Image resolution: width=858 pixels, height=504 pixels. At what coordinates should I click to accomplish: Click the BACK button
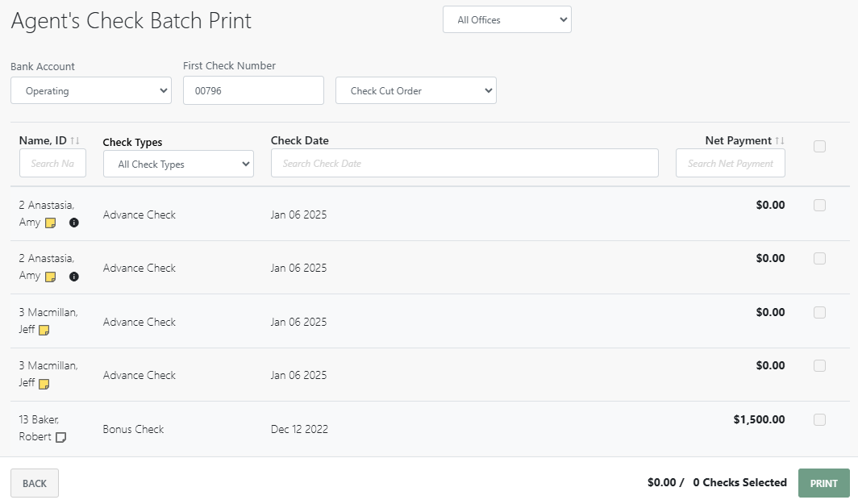(x=35, y=483)
